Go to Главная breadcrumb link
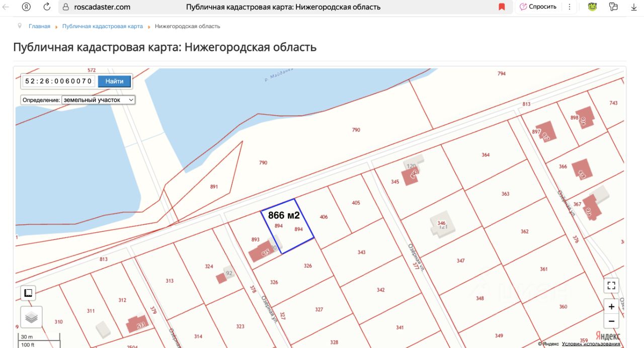This screenshot has height=348, width=644. pyautogui.click(x=39, y=26)
